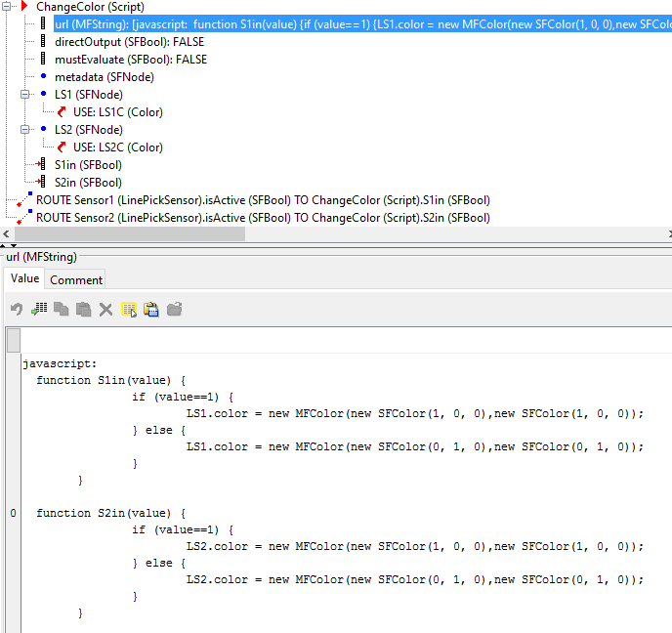
Task: Click the insert row icon with green arrow
Action: [x=39, y=309]
